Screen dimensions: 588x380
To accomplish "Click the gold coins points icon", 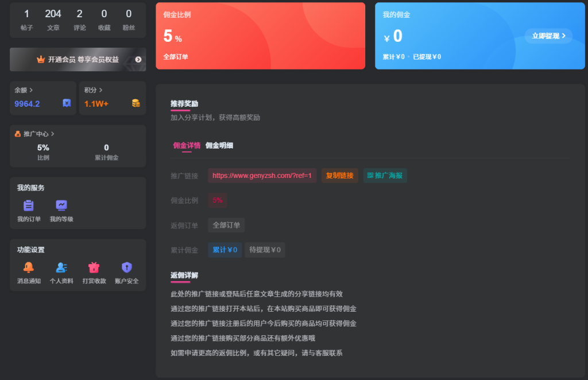I will pos(136,103).
